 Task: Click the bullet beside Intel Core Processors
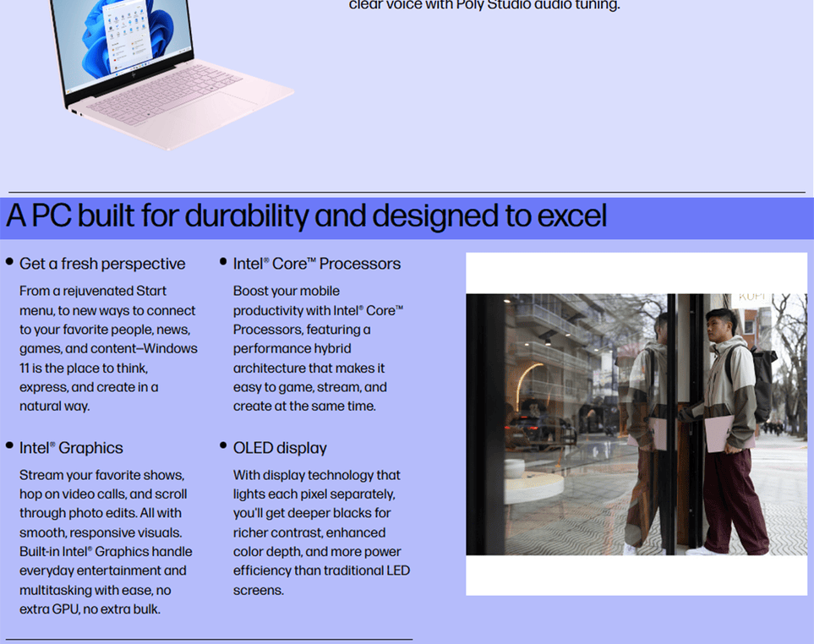(223, 262)
